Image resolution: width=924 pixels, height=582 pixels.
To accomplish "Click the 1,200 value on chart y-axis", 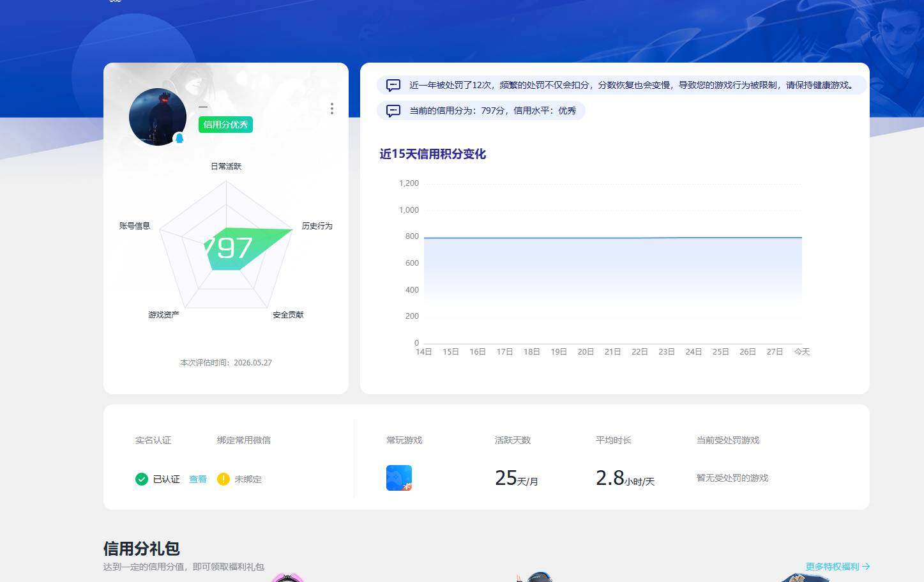I will click(x=409, y=183).
